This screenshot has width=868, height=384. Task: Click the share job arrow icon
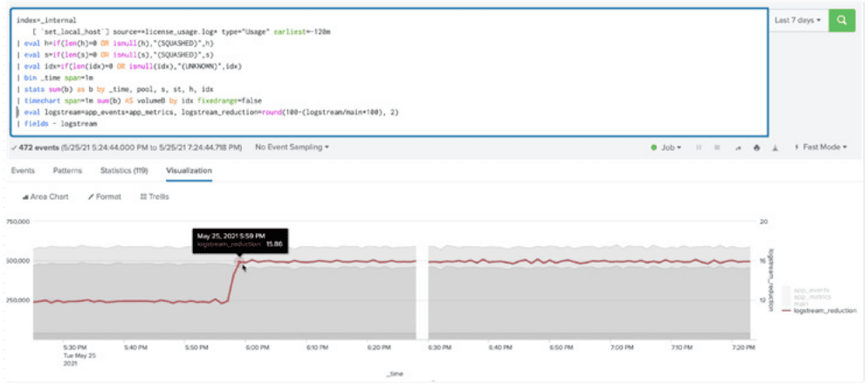pyautogui.click(x=736, y=148)
